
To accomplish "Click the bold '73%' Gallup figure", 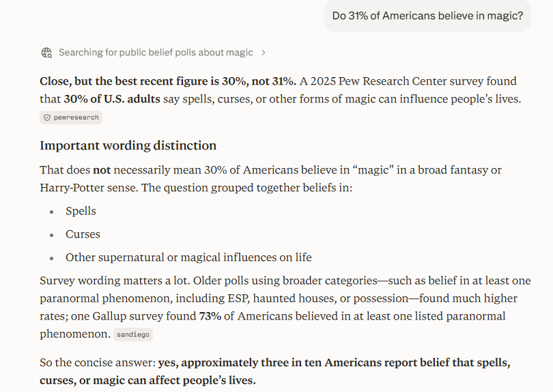I will pyautogui.click(x=210, y=316).
